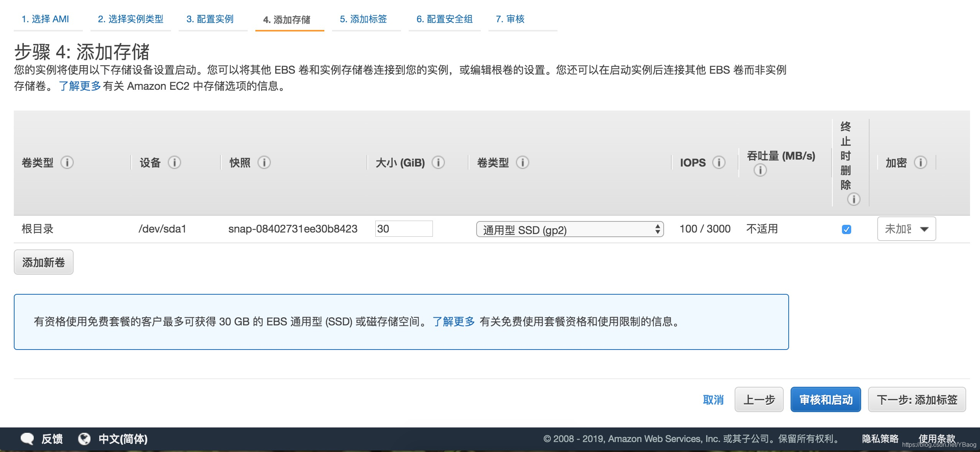Click the 根目录 volume type cell
The image size is (980, 452).
pyautogui.click(x=38, y=229)
